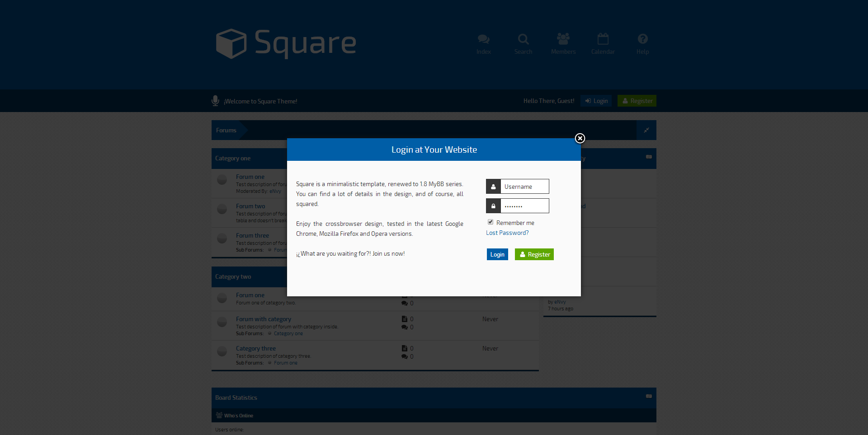The image size is (868, 435).
Task: Open the Help navigation icon
Action: [x=642, y=39]
